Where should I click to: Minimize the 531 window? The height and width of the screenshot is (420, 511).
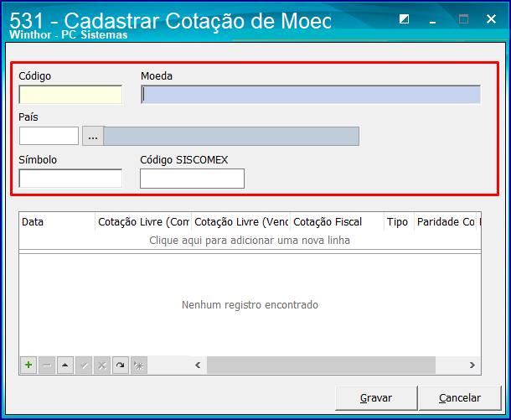[433, 20]
